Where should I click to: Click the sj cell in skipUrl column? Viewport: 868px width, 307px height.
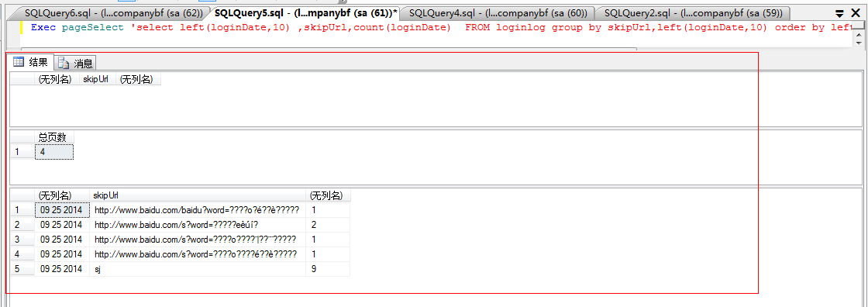point(198,269)
